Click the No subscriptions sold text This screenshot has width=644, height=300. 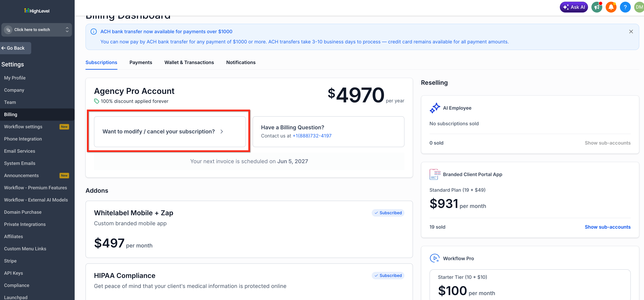point(454,124)
